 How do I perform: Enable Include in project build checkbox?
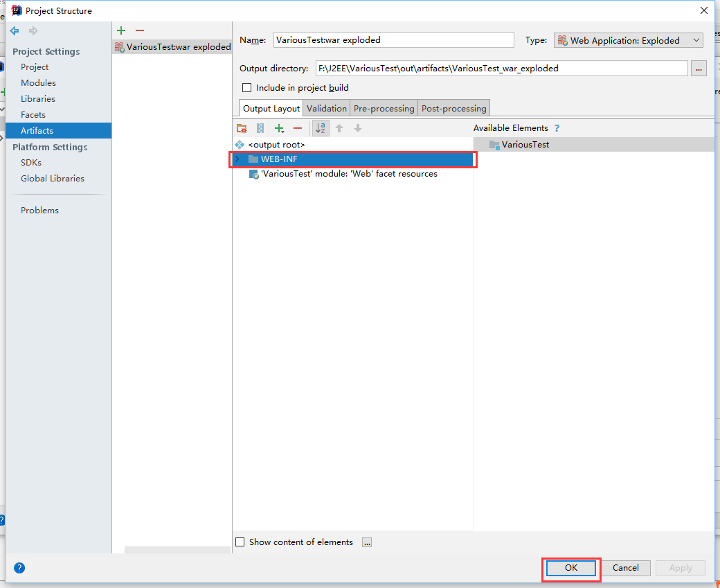(x=246, y=88)
